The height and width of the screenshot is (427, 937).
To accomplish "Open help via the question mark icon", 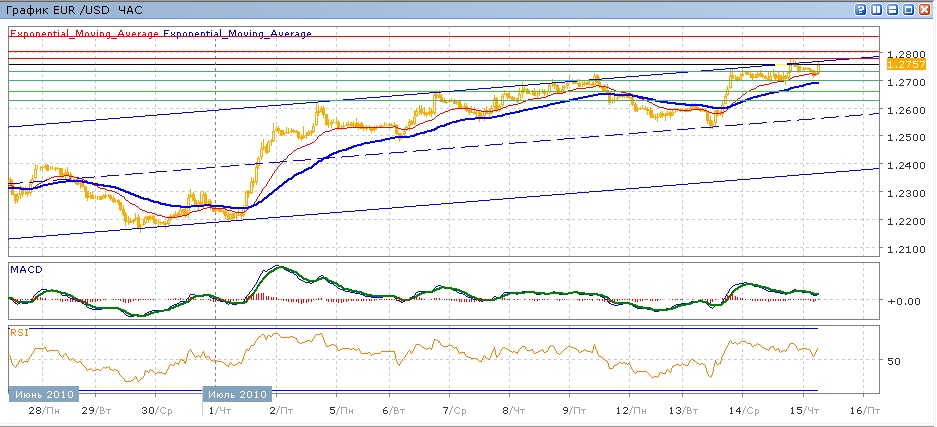I will (860, 9).
